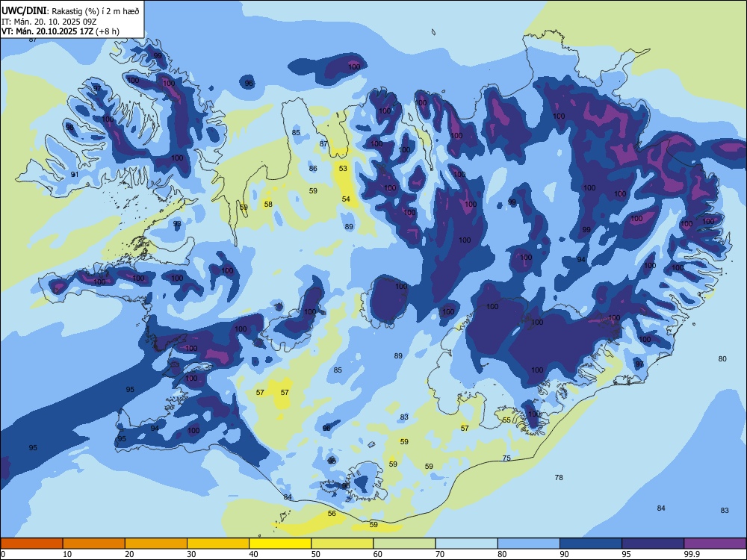The image size is (747, 560).
Task: Click the legend tick label '20'
Action: point(129,554)
